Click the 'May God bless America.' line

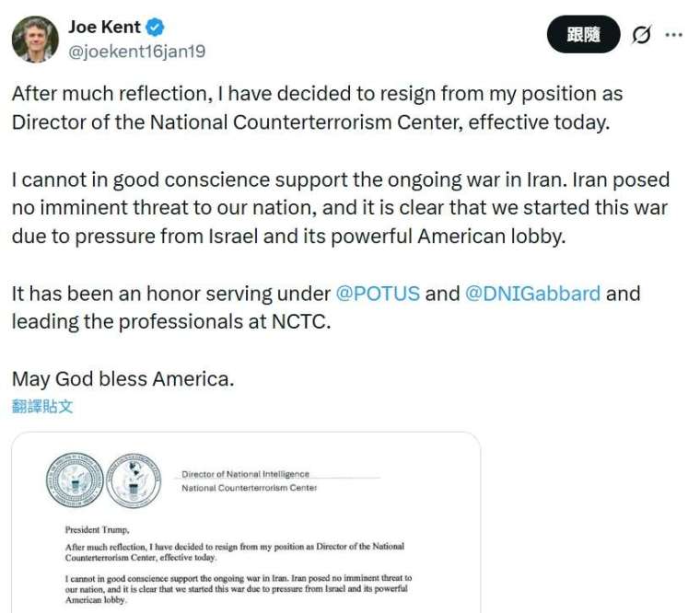tap(122, 378)
